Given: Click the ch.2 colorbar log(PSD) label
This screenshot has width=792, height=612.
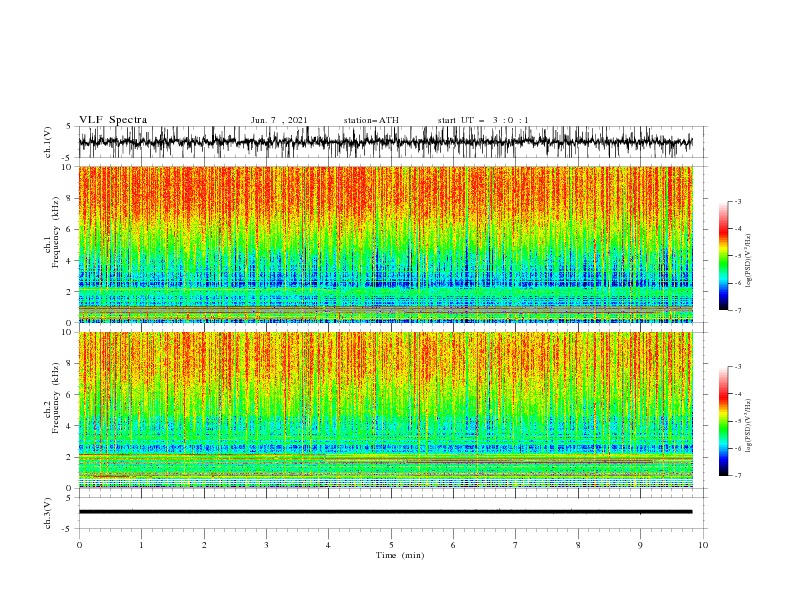Looking at the screenshot, I should (x=748, y=425).
